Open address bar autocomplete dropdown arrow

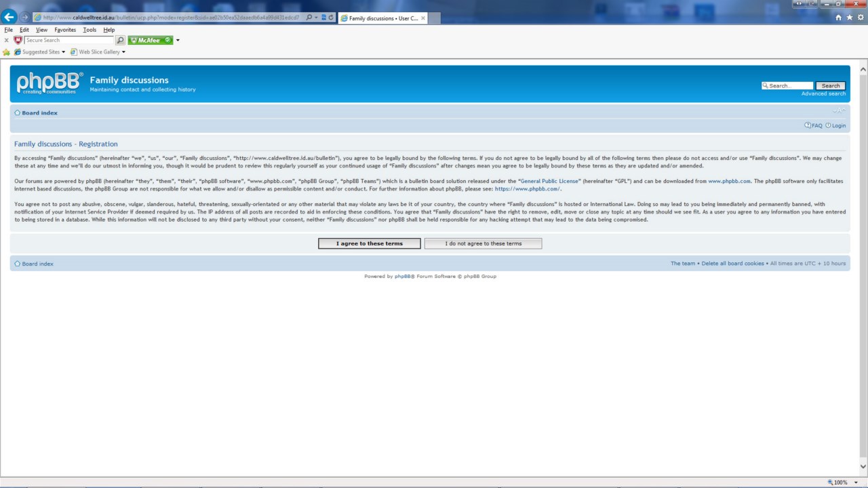317,18
